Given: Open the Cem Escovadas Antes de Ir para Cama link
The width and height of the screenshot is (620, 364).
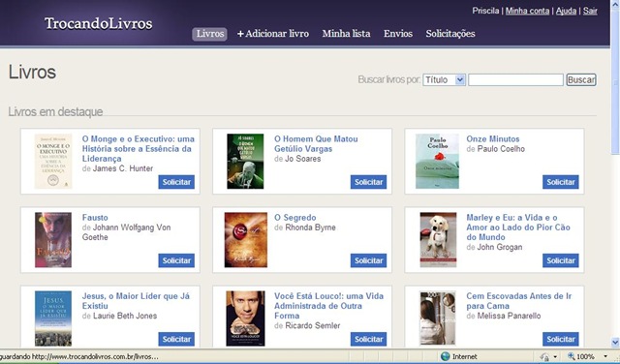Looking at the screenshot, I should point(519,301).
